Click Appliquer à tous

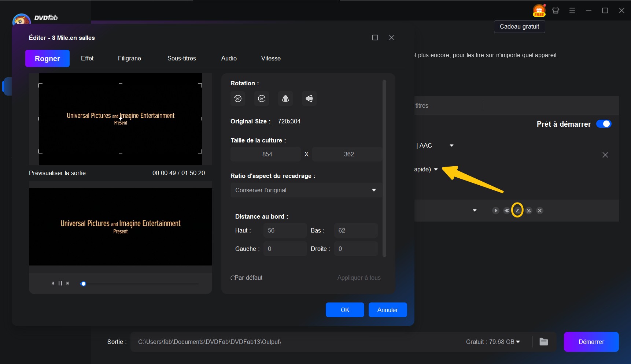click(x=359, y=278)
